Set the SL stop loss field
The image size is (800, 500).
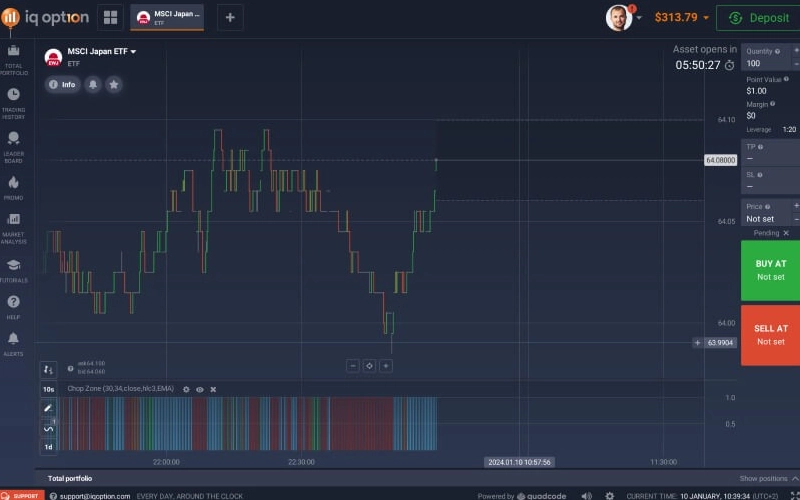click(770, 181)
